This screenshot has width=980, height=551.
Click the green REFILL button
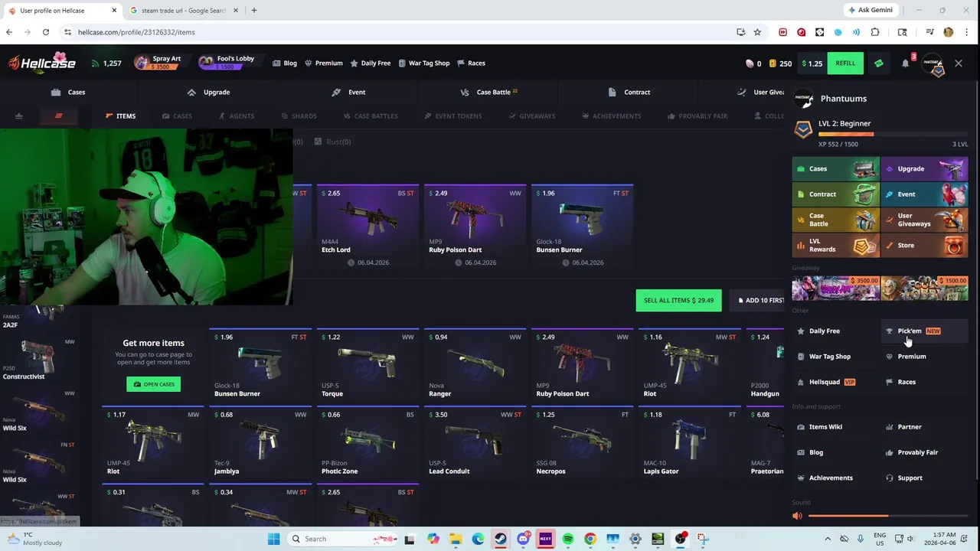845,64
